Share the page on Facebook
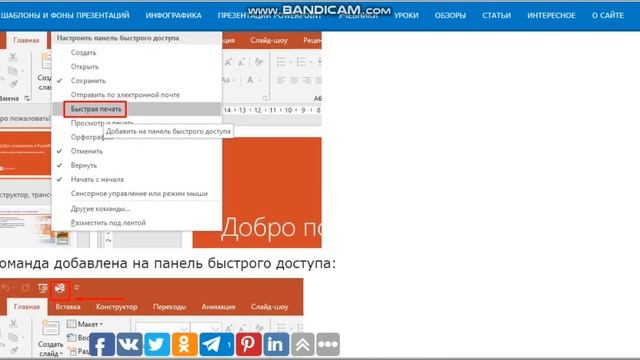The height and width of the screenshot is (360, 640). tap(102, 344)
